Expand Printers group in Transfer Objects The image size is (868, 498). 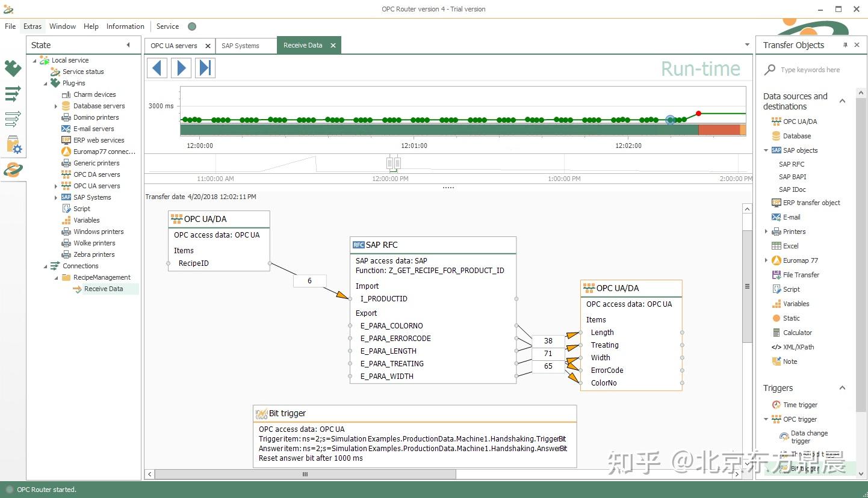(x=766, y=232)
